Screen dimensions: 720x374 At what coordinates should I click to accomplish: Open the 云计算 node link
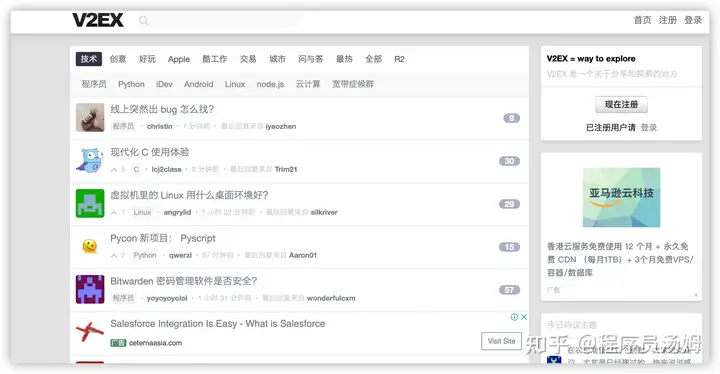308,84
